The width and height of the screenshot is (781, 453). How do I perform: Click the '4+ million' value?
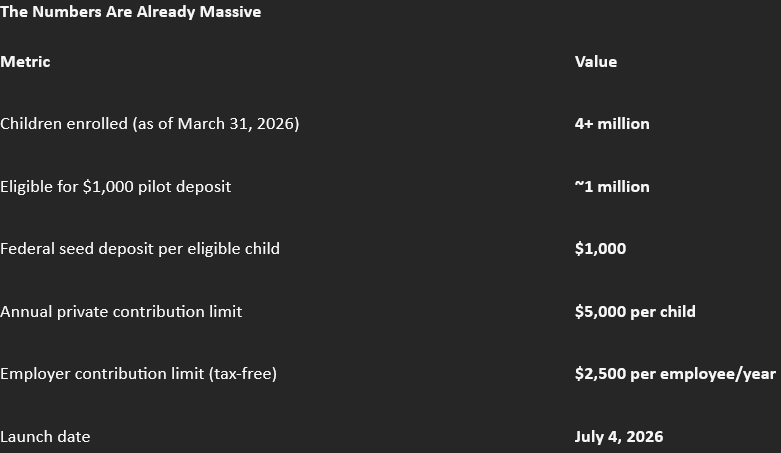[612, 124]
